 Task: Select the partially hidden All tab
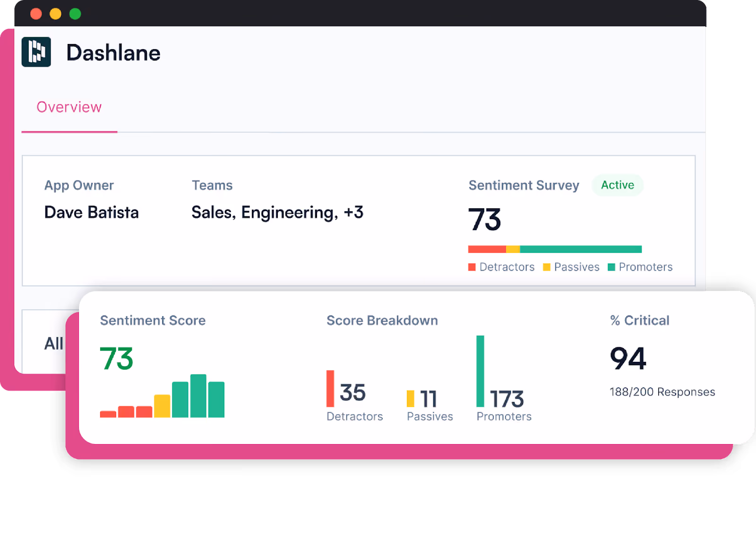click(x=53, y=343)
